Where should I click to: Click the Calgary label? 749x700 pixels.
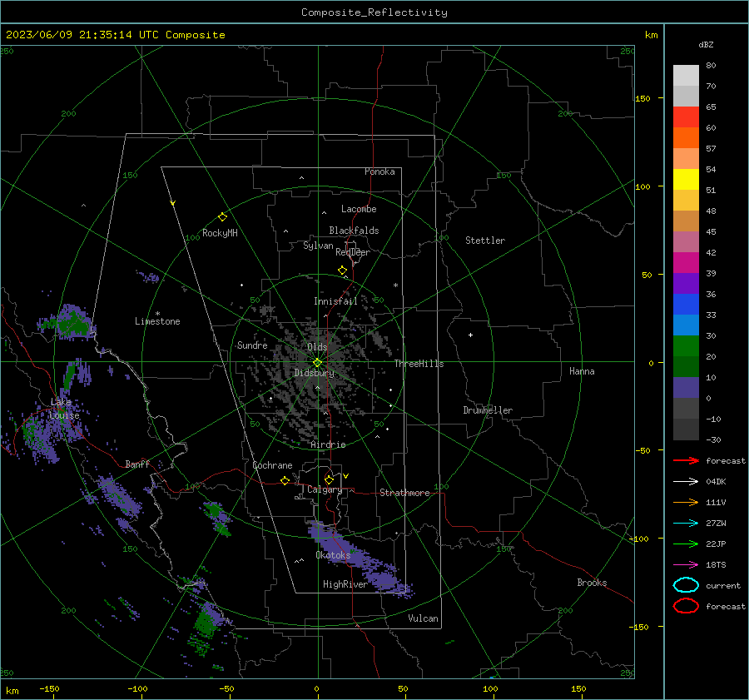[325, 489]
